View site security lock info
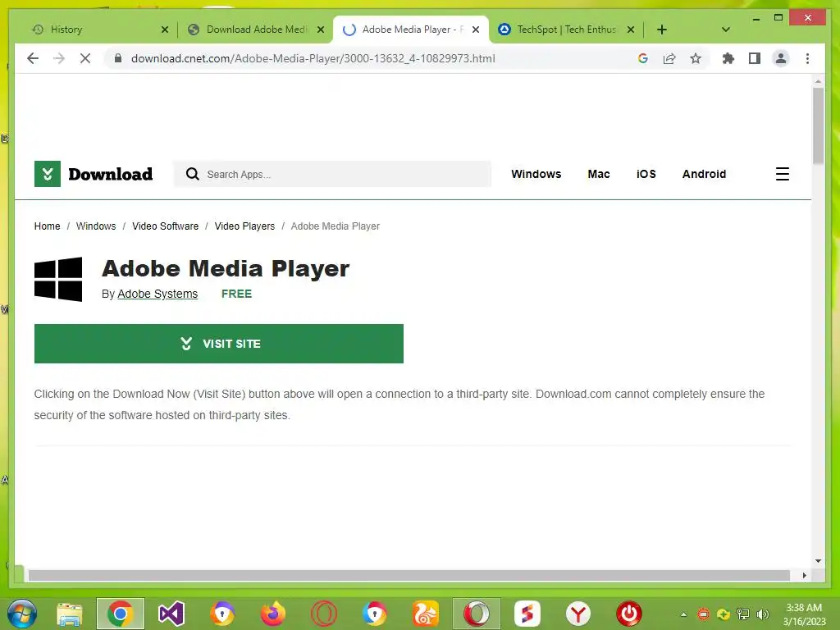This screenshot has height=630, width=840. pos(118,58)
